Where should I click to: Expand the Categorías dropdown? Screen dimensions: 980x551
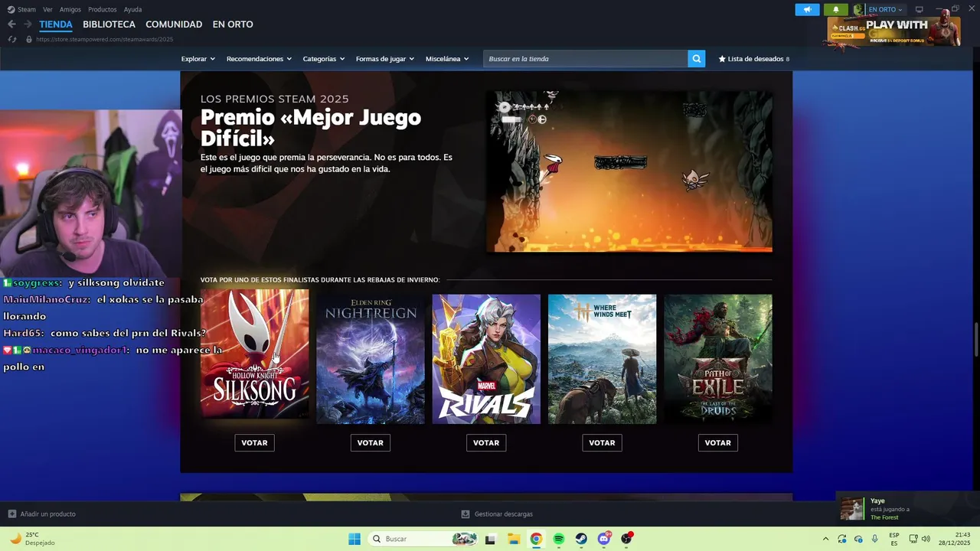[x=324, y=59]
